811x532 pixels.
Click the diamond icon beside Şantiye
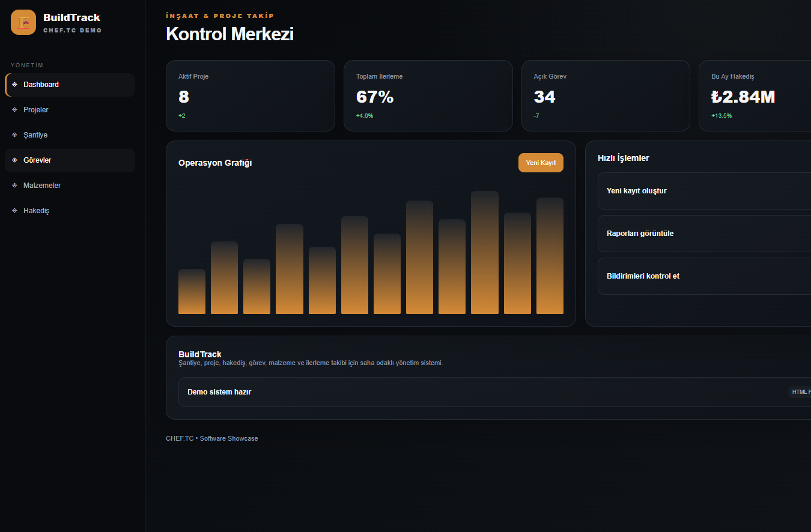pyautogui.click(x=14, y=135)
